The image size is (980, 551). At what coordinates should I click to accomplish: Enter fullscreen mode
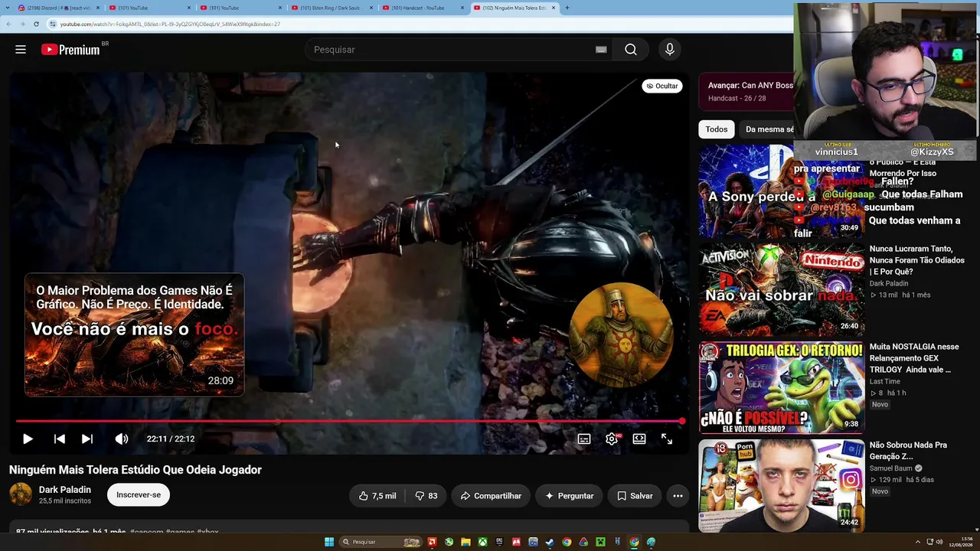click(x=667, y=439)
